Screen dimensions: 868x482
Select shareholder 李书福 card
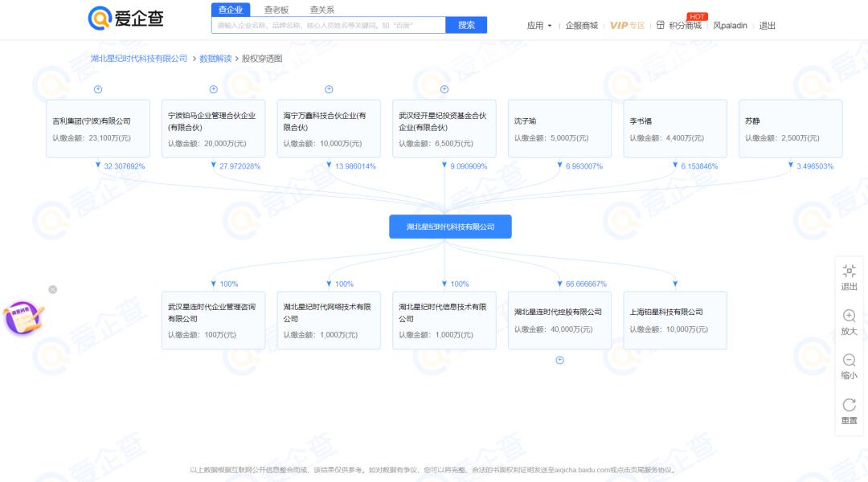(675, 129)
